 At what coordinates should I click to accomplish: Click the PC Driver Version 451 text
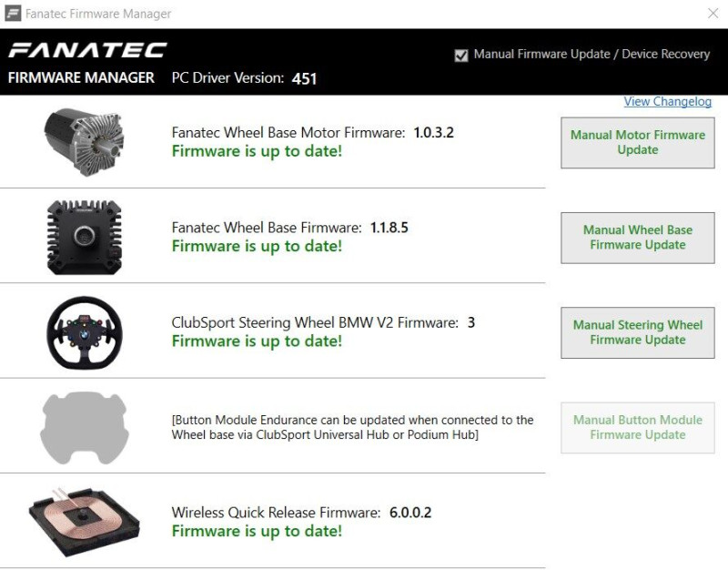(x=244, y=78)
